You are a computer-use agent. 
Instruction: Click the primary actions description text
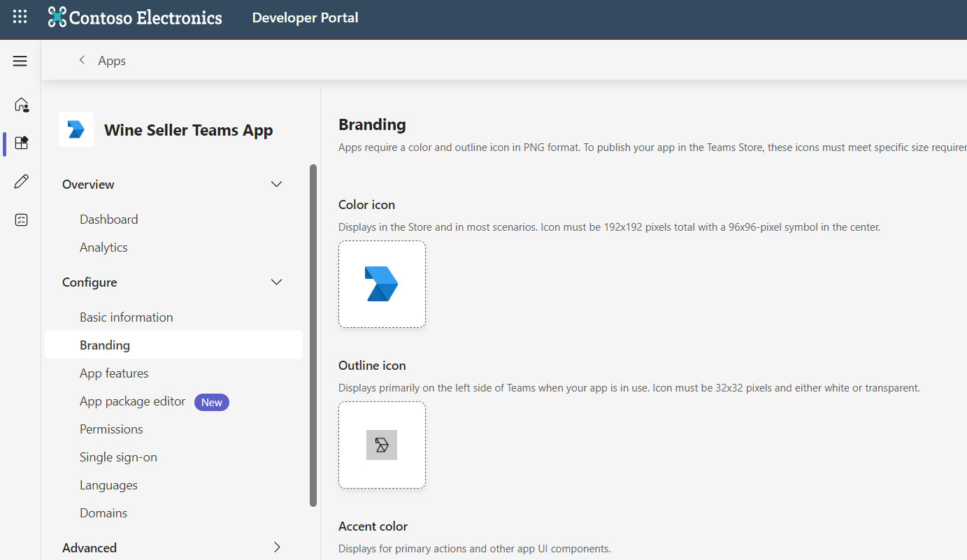475,548
